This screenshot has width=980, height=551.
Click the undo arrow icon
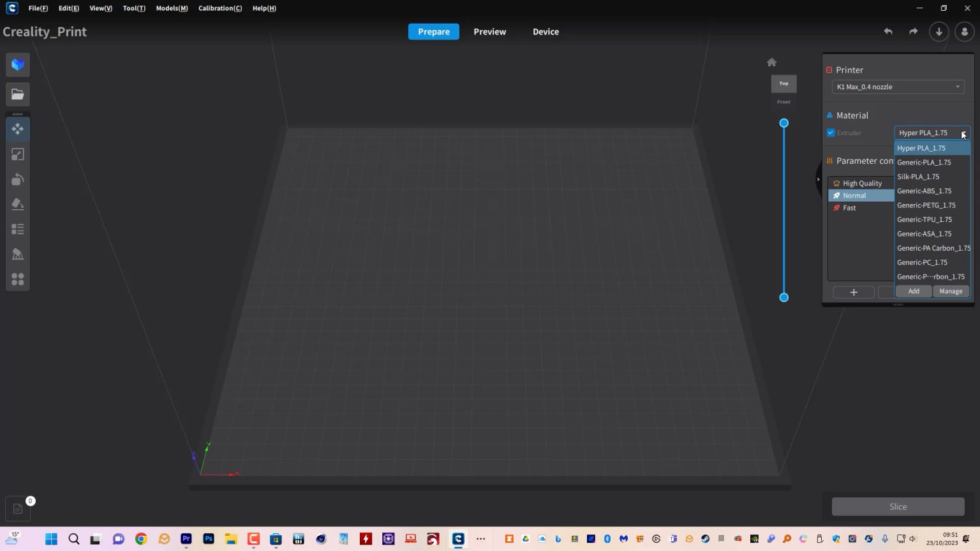[x=887, y=31]
